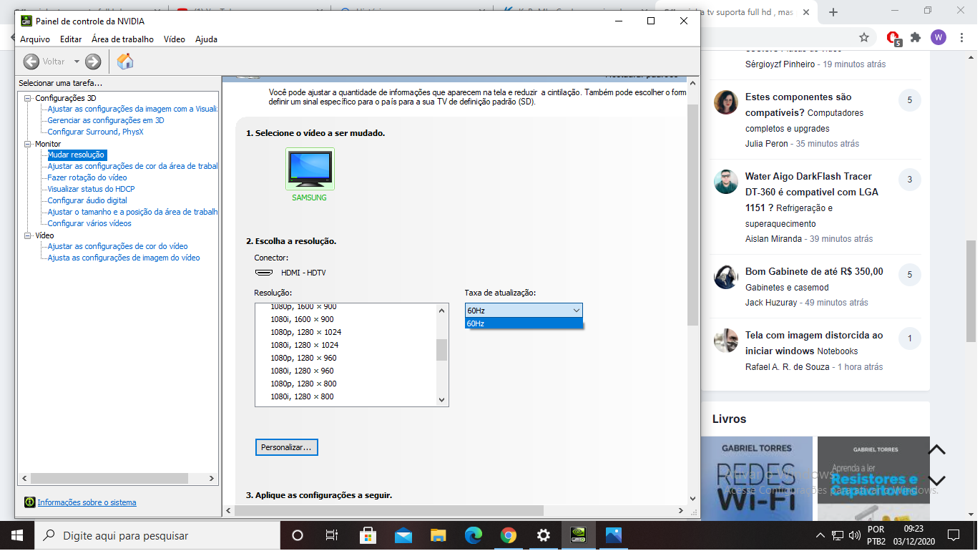
Task: Open the Vídeo menu
Action: [175, 39]
